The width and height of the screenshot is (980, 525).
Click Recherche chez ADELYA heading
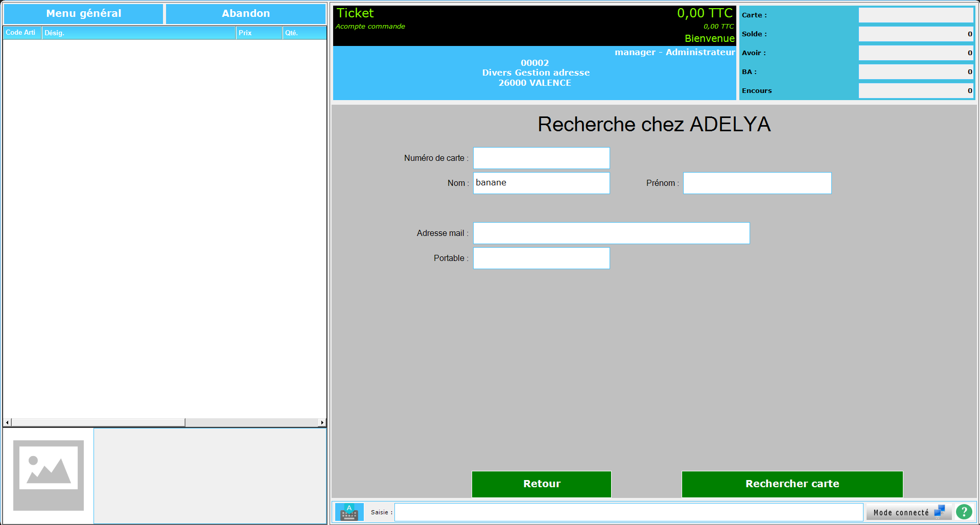tap(654, 125)
